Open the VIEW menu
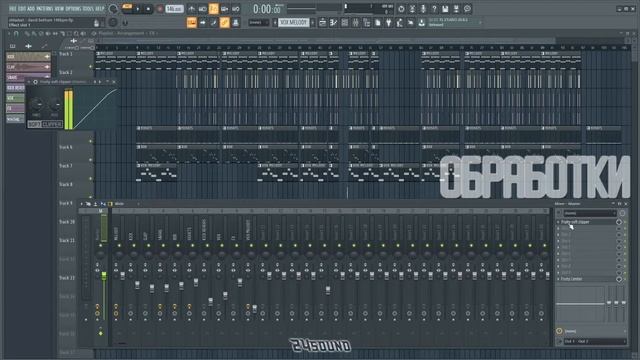The height and width of the screenshot is (360, 640). pos(59,9)
